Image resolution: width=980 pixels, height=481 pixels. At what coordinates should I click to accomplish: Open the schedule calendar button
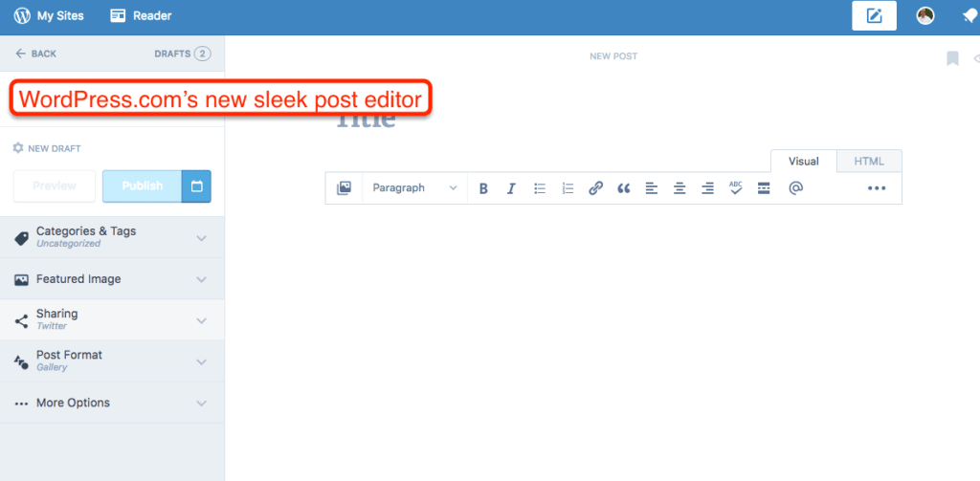pyautogui.click(x=196, y=186)
